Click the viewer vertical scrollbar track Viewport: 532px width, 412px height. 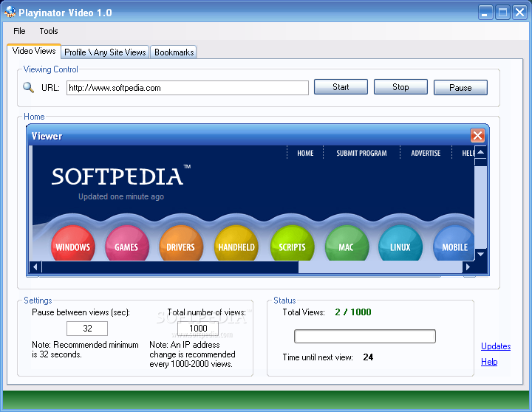pos(480,207)
